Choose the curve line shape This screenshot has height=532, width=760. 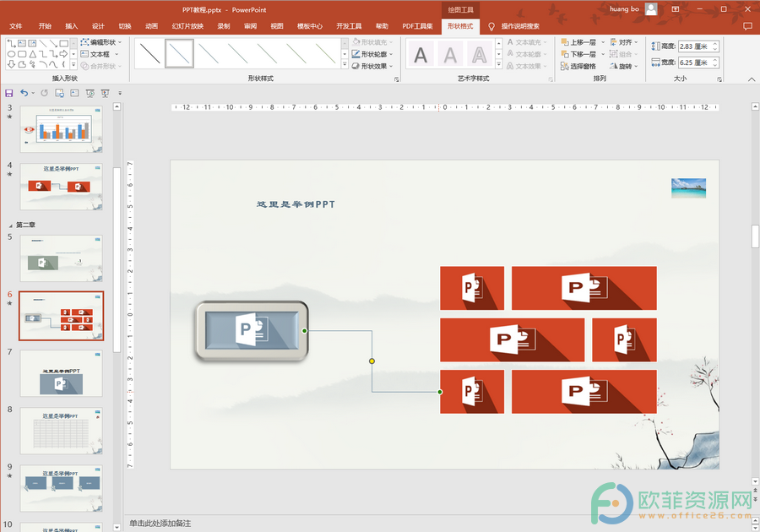click(x=53, y=64)
